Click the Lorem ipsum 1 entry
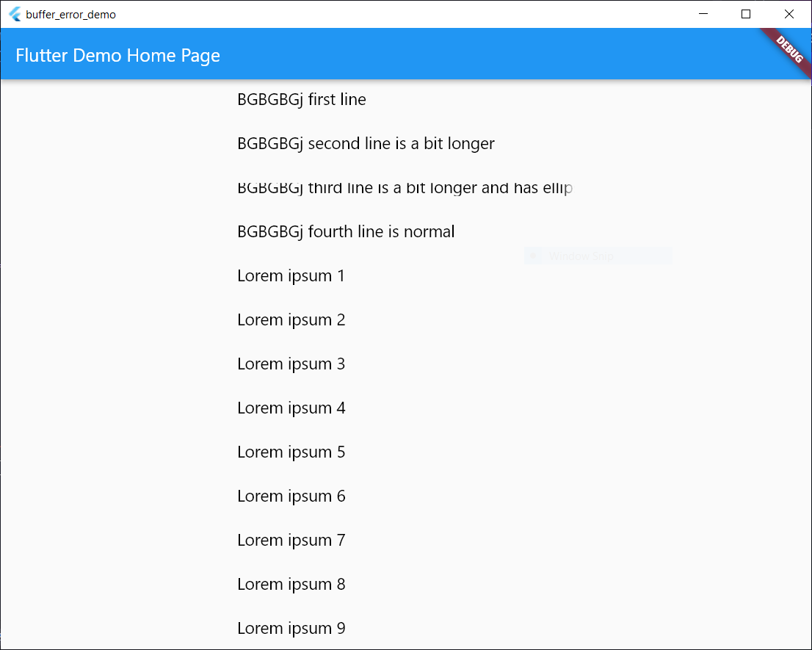This screenshot has width=812, height=650. click(291, 275)
